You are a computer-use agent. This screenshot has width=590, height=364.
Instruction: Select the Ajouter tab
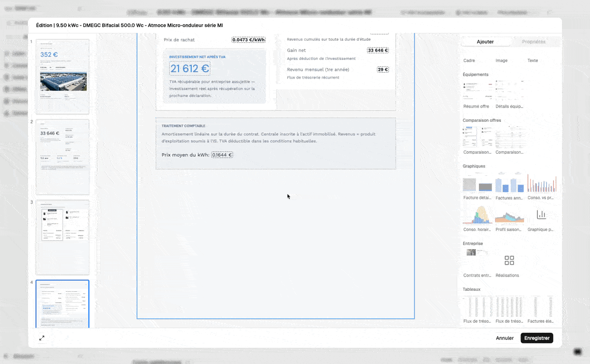click(x=485, y=42)
